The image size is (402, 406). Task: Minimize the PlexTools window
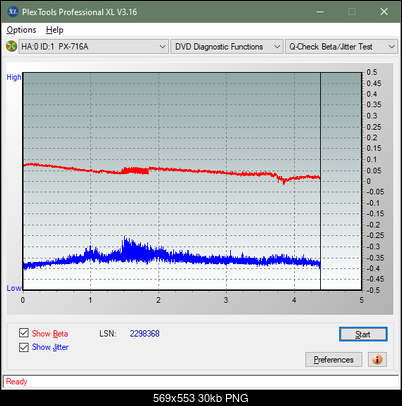pos(320,12)
